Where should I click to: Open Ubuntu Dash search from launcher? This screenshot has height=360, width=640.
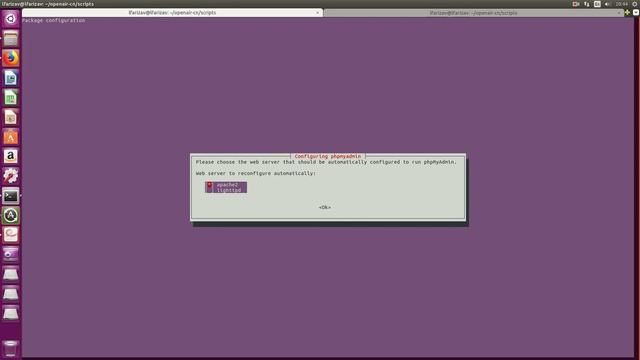point(11,19)
